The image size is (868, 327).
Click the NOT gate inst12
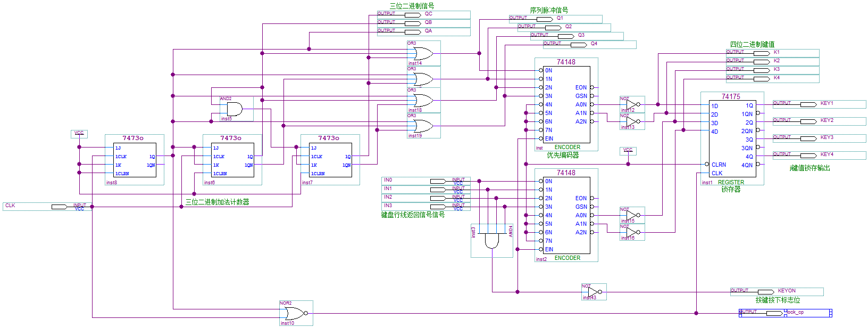631,105
